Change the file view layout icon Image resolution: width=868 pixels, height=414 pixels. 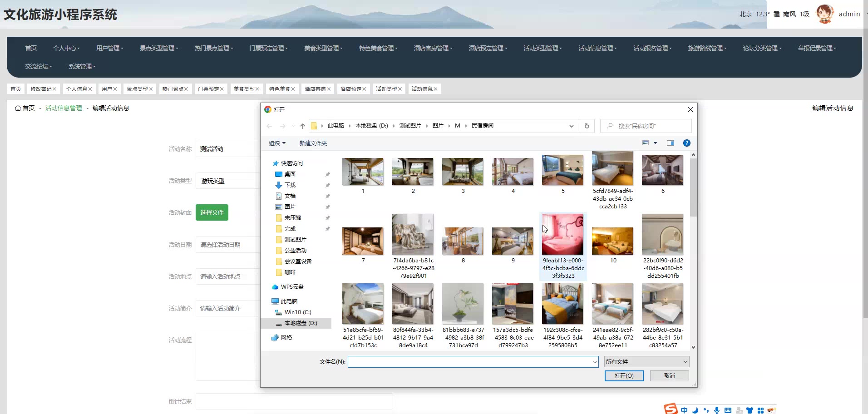(646, 143)
